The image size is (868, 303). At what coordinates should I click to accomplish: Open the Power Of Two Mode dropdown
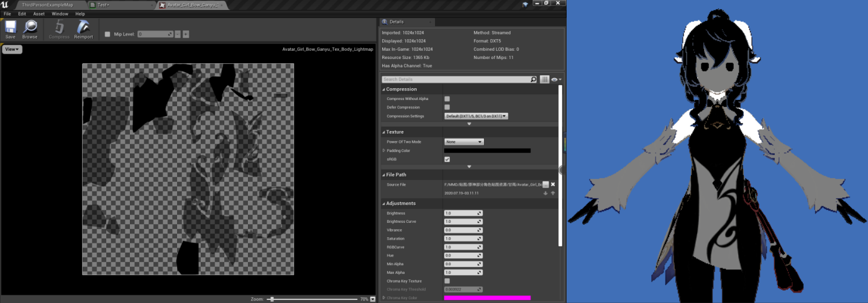pyautogui.click(x=464, y=142)
